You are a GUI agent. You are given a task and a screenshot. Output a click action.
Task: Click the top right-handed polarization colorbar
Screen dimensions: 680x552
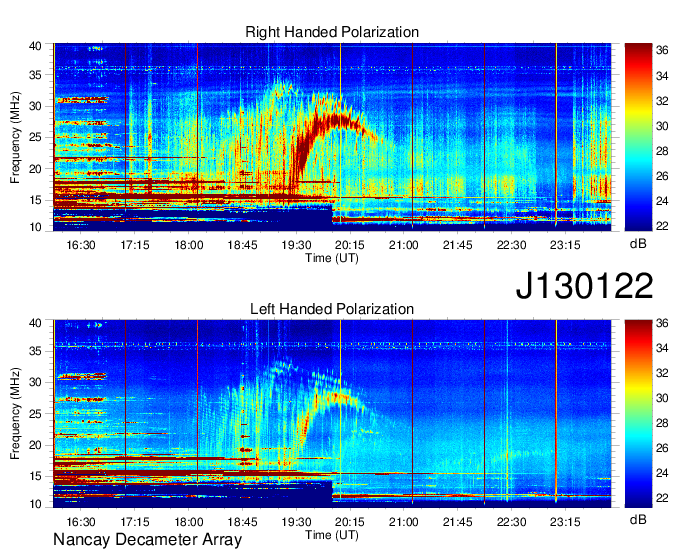point(638,137)
